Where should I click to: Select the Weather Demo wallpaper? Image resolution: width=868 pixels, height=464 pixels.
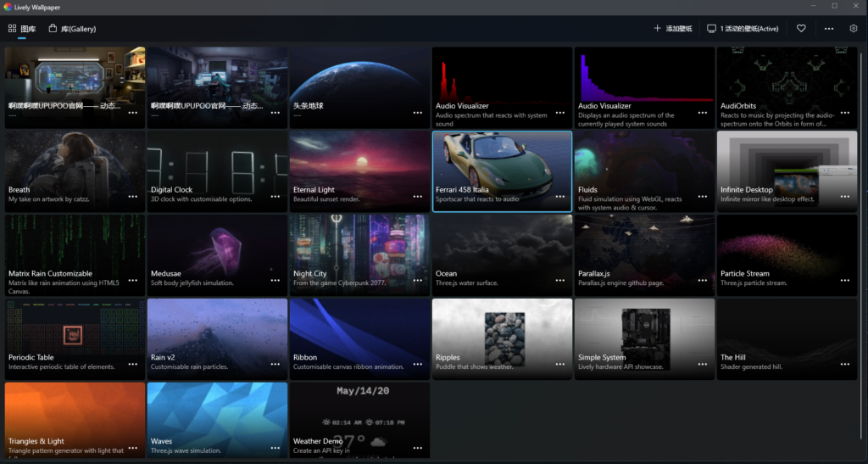[x=359, y=420]
